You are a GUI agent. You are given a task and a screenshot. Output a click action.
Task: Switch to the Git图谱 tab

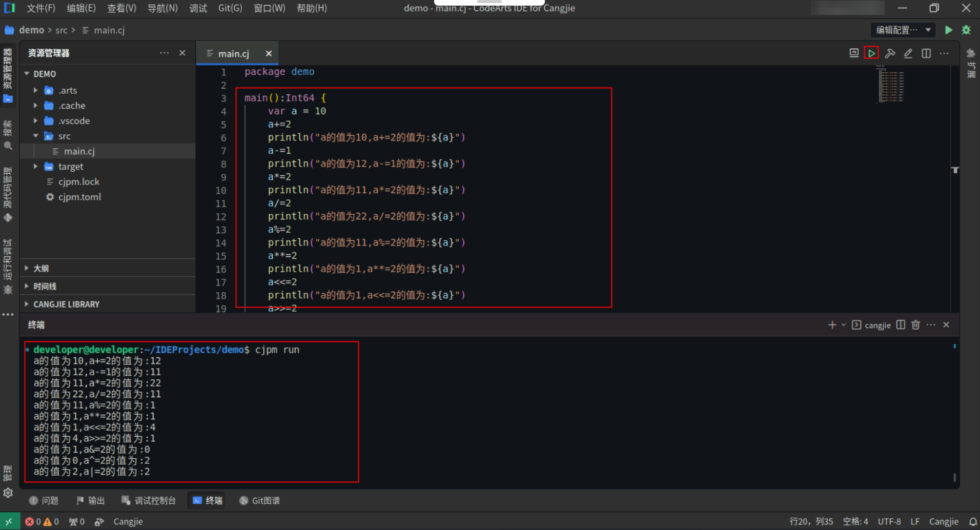259,501
